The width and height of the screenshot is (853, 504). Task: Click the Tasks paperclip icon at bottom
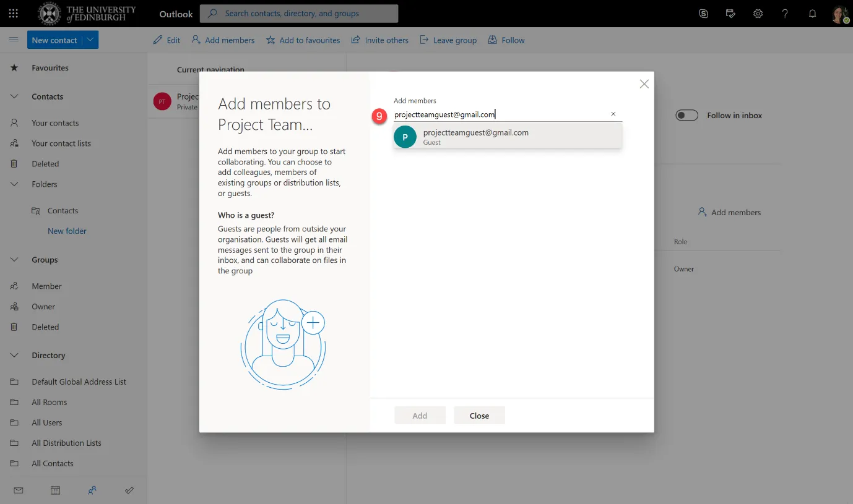[129, 490]
